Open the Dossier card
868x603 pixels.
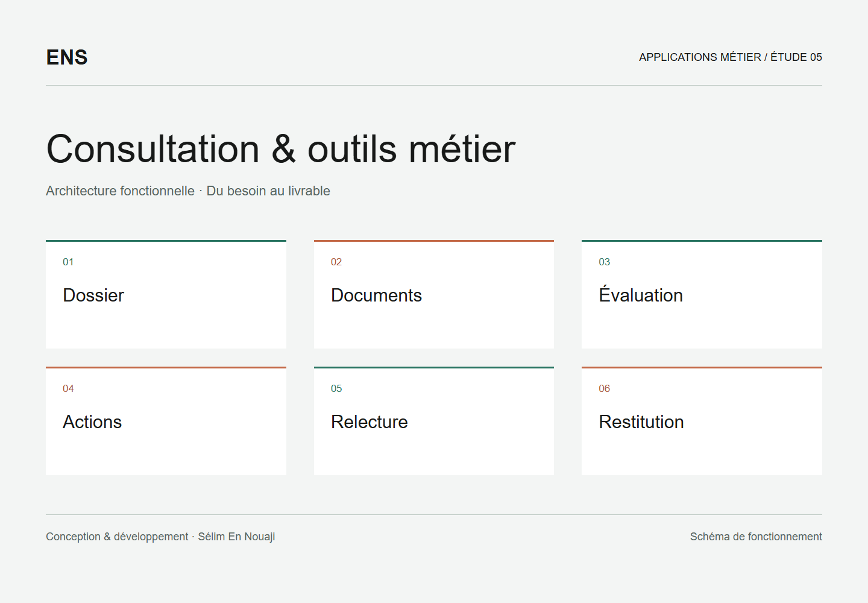(x=166, y=294)
